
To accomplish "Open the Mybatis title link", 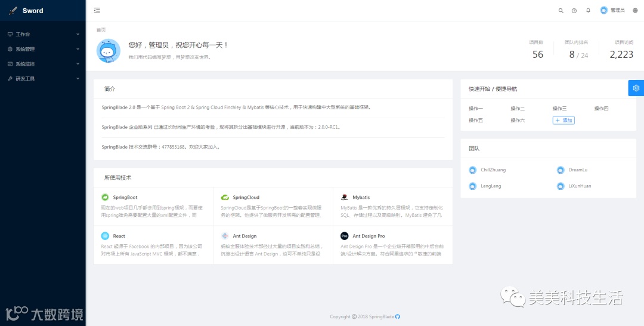I will 361,197.
